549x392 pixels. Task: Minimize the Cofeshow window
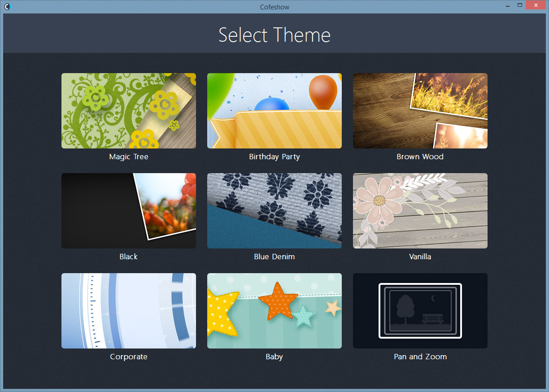click(x=507, y=5)
